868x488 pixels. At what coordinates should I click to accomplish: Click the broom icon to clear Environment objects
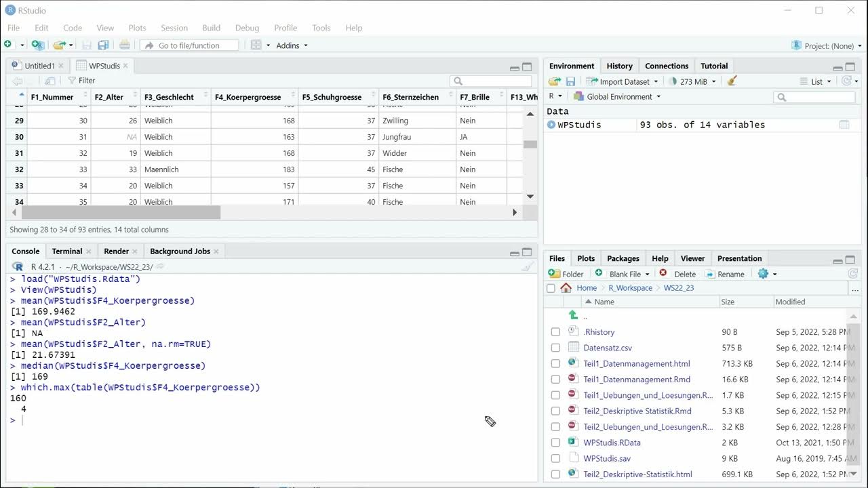[x=732, y=81]
